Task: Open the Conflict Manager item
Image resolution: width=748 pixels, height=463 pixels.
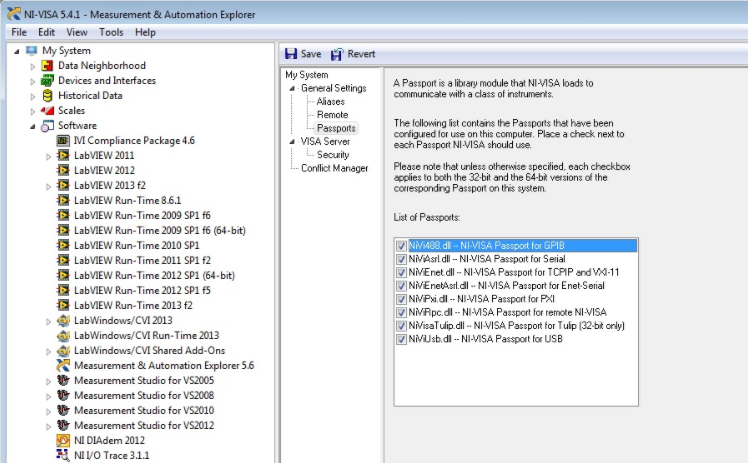Action: coord(334,168)
